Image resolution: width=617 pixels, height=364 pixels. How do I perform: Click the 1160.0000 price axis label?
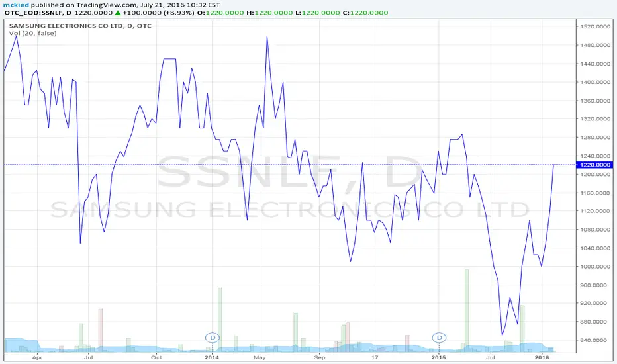click(x=595, y=193)
